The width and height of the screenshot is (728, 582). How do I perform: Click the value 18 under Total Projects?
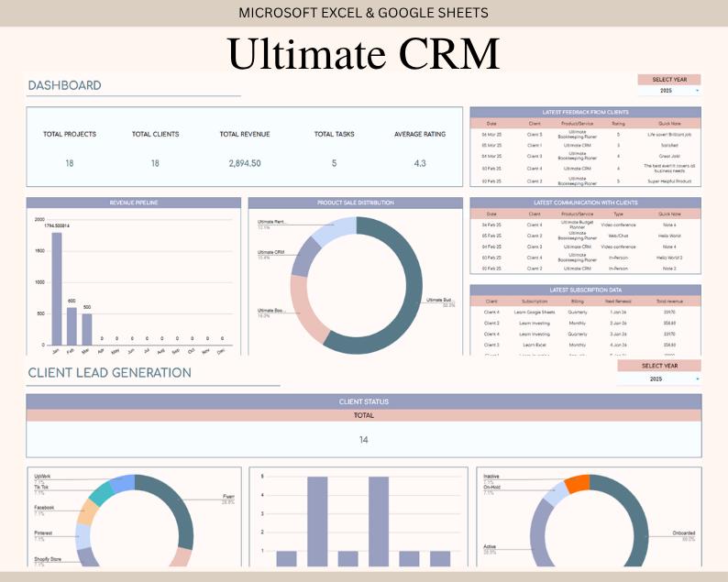(70, 163)
